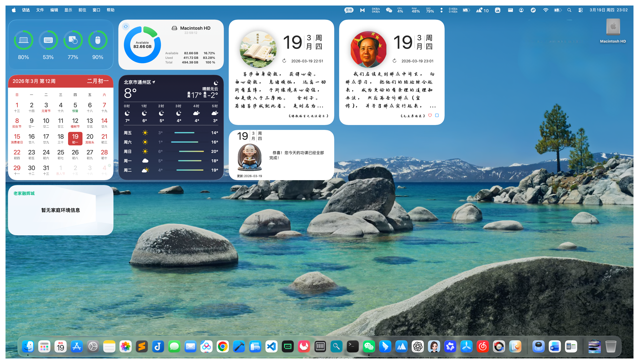Click 周五 temperature range bar in weather

tap(184, 133)
